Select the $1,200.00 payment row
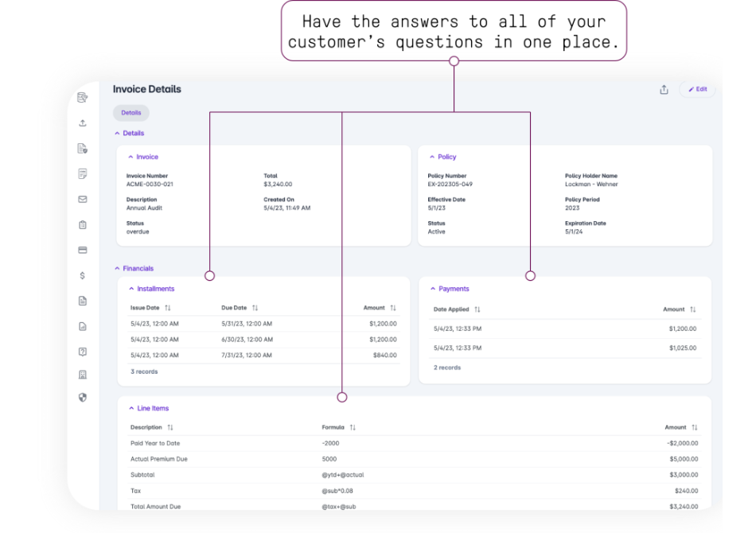The image size is (756, 533). (565, 329)
